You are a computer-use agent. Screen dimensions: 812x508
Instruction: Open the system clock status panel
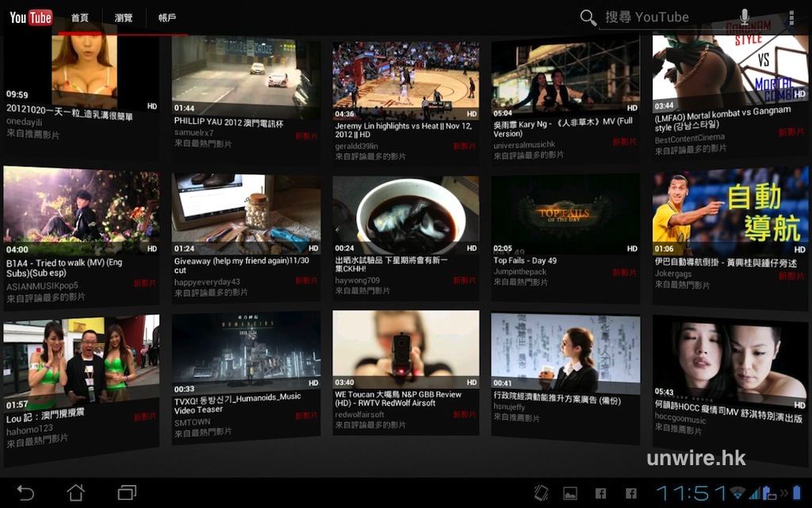point(688,493)
